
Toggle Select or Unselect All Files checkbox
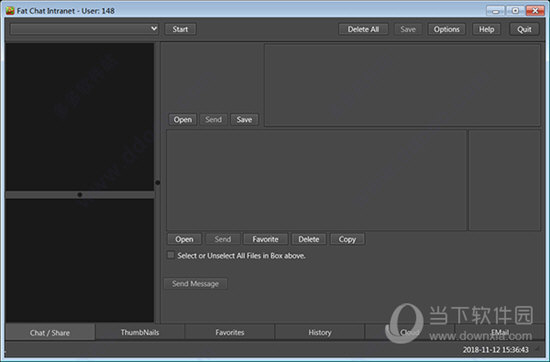tap(171, 255)
